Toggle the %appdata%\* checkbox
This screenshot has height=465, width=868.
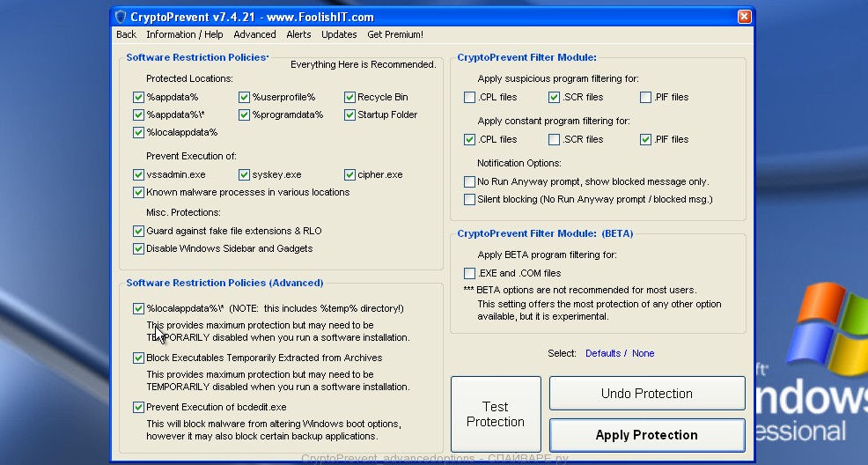click(138, 115)
